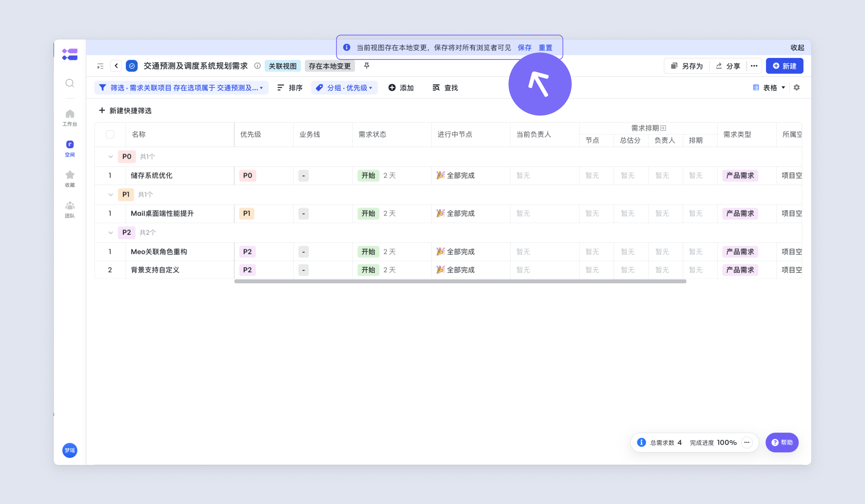Collapse the P0 group

pyautogui.click(x=110, y=157)
